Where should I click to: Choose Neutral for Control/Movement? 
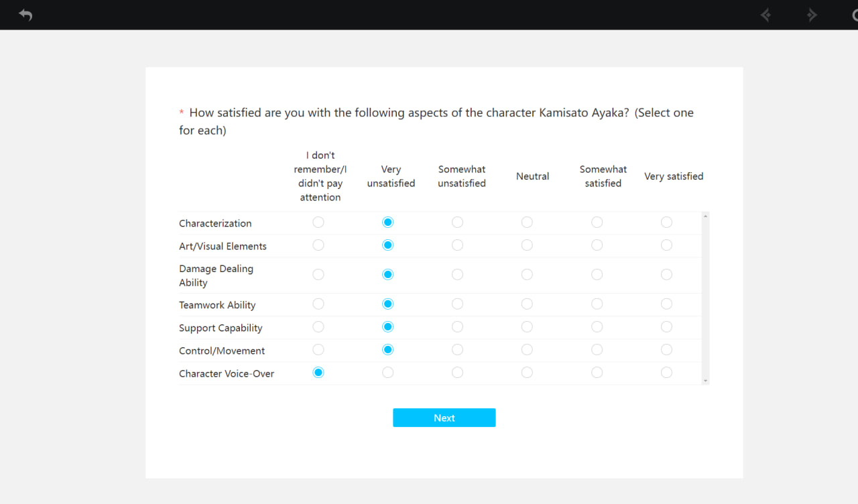[527, 350]
